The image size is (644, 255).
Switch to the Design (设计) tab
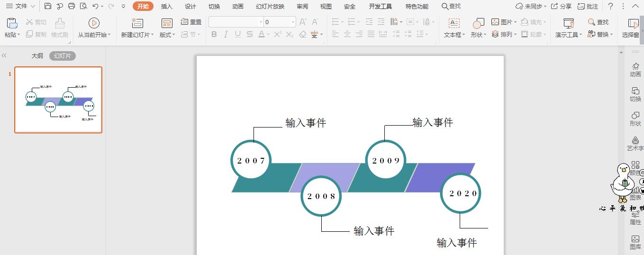(190, 6)
